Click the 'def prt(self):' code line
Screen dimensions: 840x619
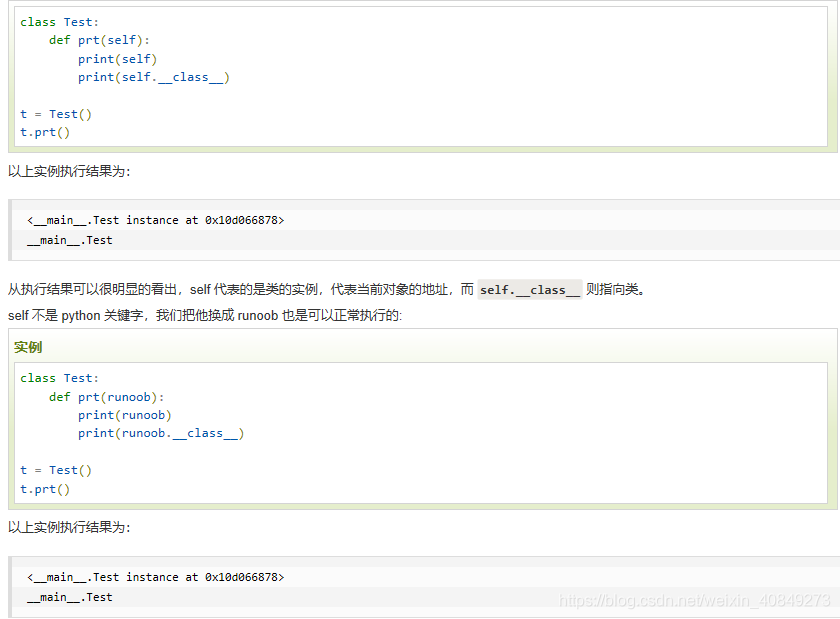click(x=99, y=41)
